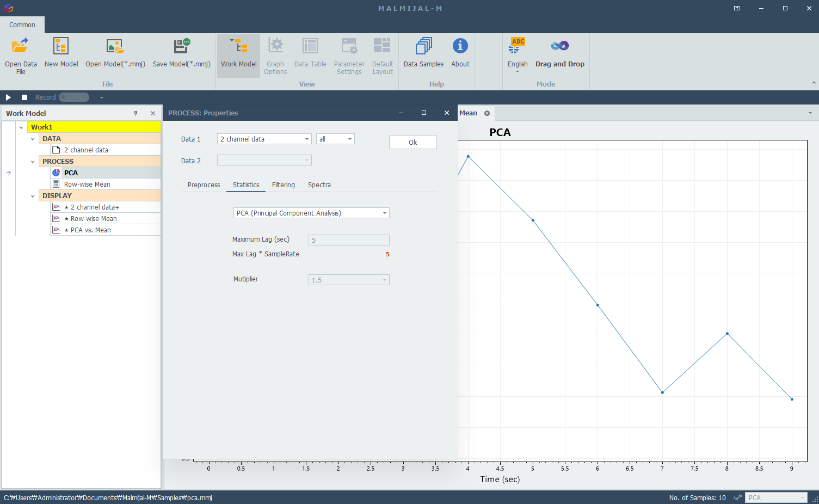
Task: Restore the Default Layout
Action: coord(383,55)
